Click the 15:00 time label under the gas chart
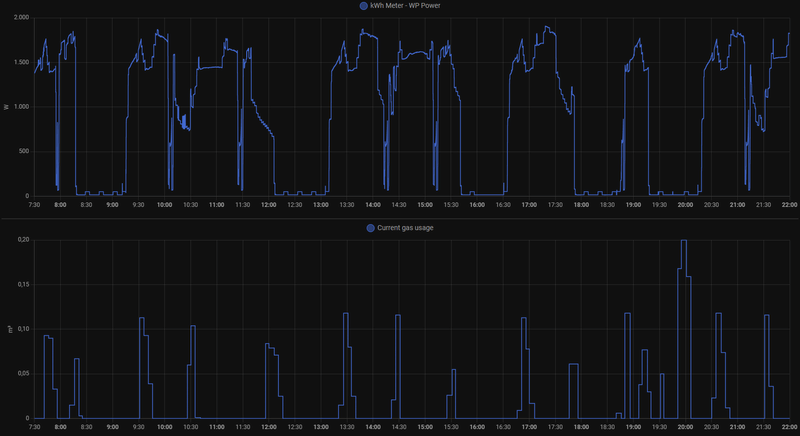 (x=425, y=427)
